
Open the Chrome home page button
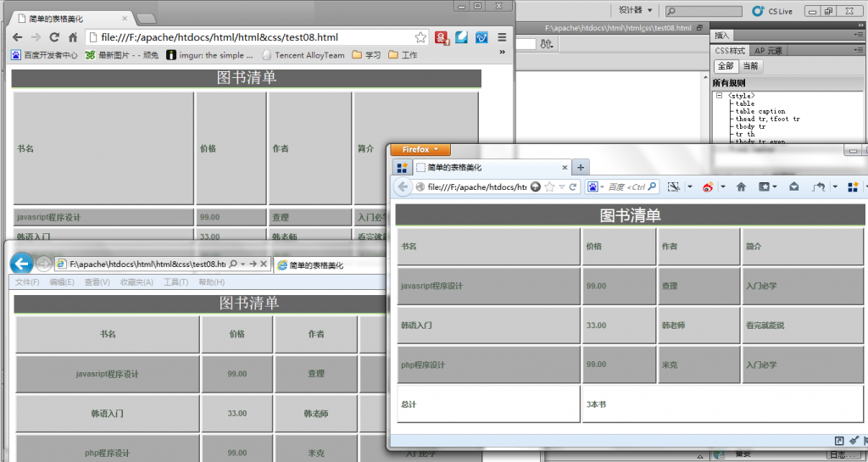click(x=73, y=37)
